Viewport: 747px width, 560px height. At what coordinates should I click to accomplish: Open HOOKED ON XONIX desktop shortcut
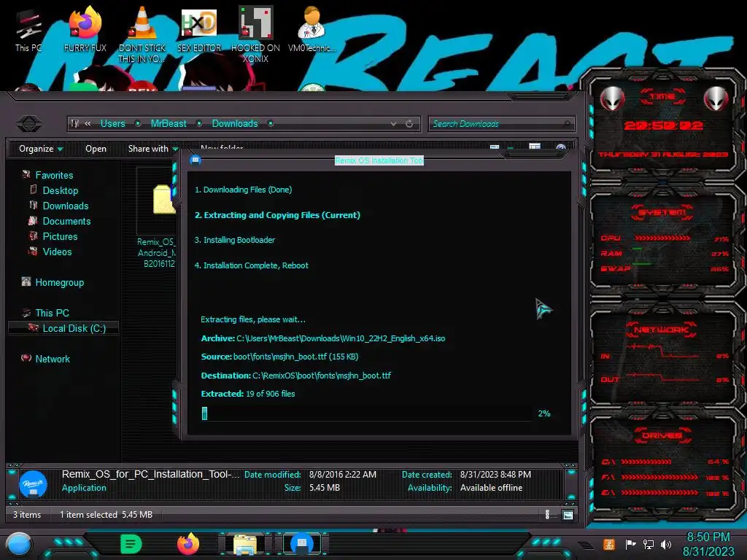tap(255, 34)
